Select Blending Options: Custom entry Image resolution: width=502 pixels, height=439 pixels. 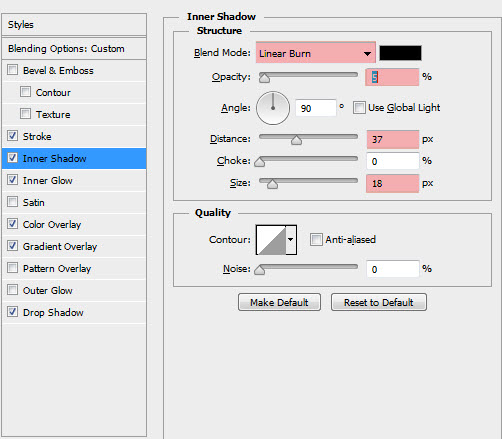[74, 49]
